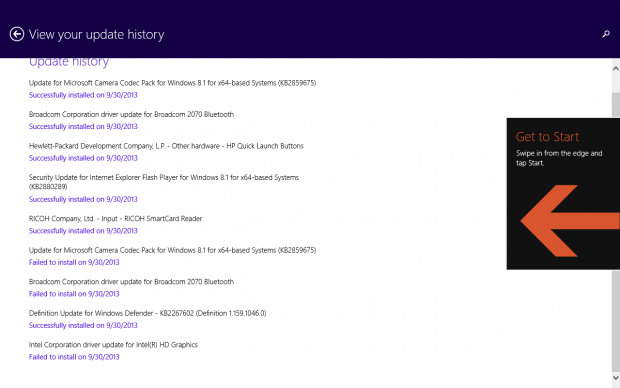Open search with the magnifier icon
Image resolution: width=620 pixels, height=388 pixels.
606,34
